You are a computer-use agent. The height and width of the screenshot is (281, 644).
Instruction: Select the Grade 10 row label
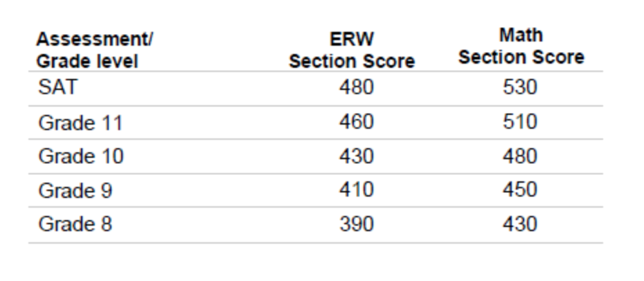point(80,156)
